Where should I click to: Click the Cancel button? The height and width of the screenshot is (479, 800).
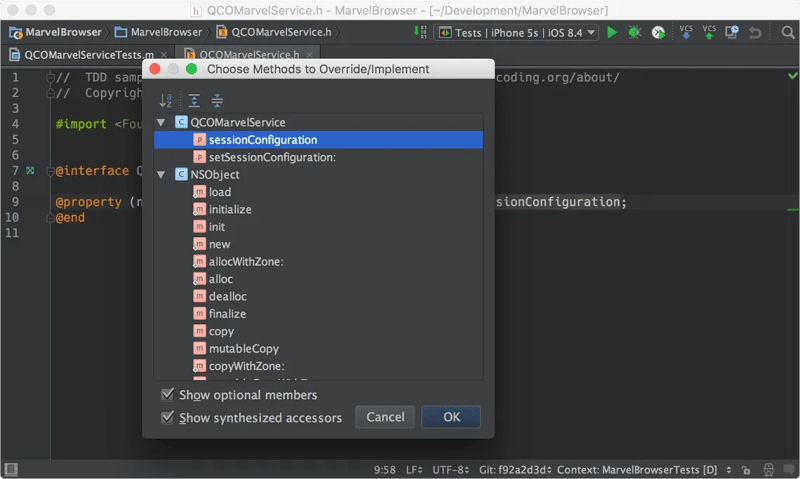pyautogui.click(x=385, y=417)
